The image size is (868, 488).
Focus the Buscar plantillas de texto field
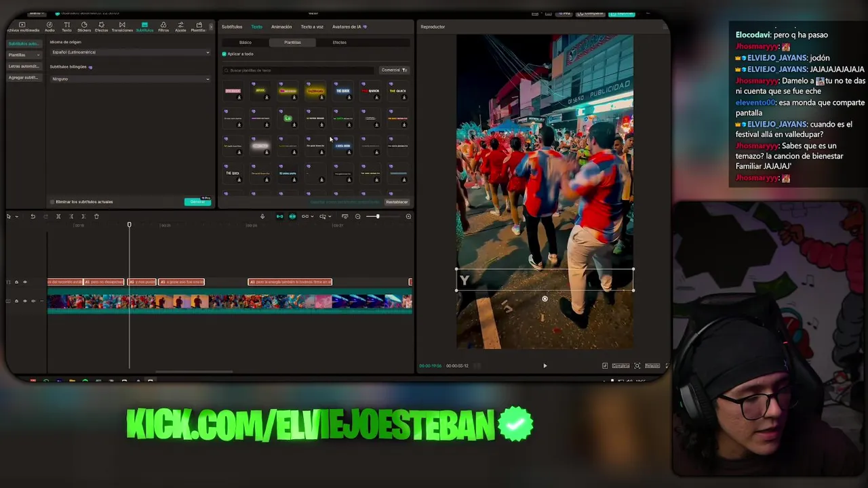tap(298, 70)
